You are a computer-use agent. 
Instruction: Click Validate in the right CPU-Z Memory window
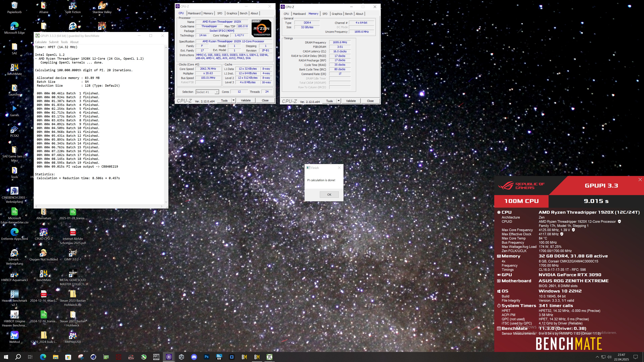tap(351, 101)
